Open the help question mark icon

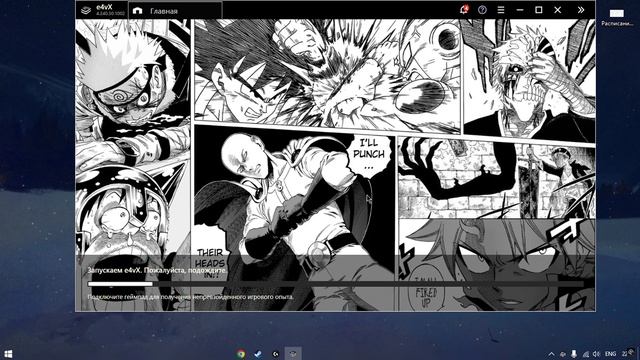(x=482, y=10)
